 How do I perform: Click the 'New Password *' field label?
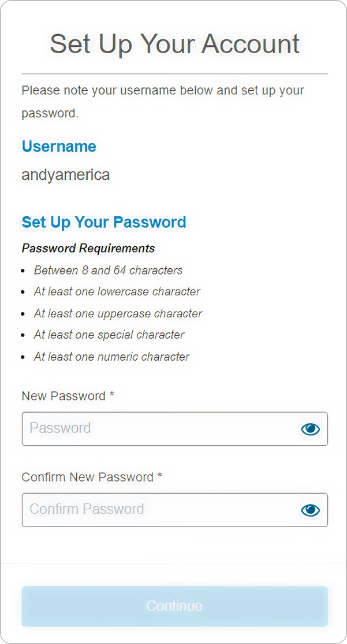point(68,397)
